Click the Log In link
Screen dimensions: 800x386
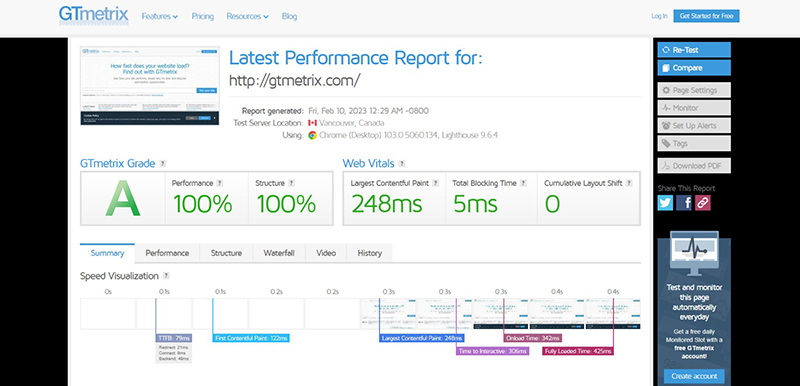point(659,16)
